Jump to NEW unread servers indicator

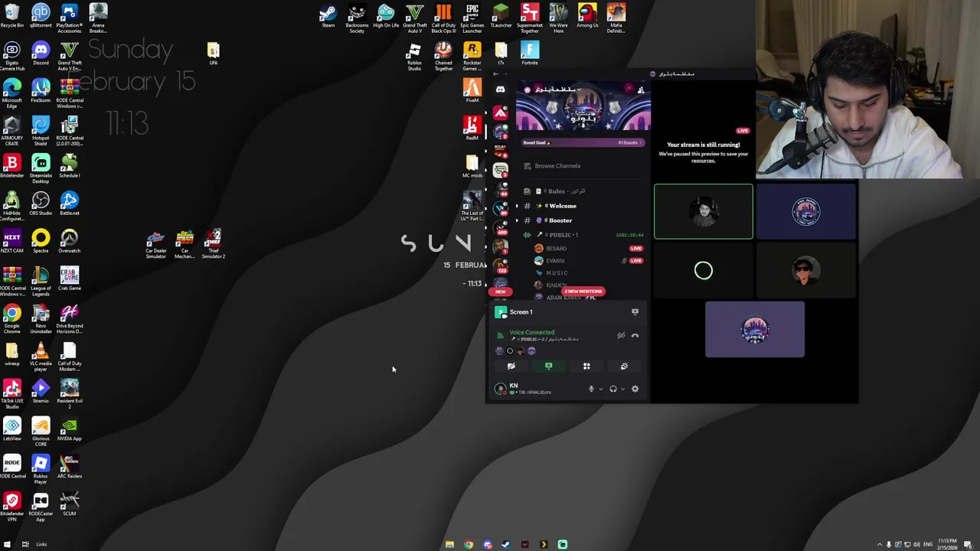coord(500,292)
